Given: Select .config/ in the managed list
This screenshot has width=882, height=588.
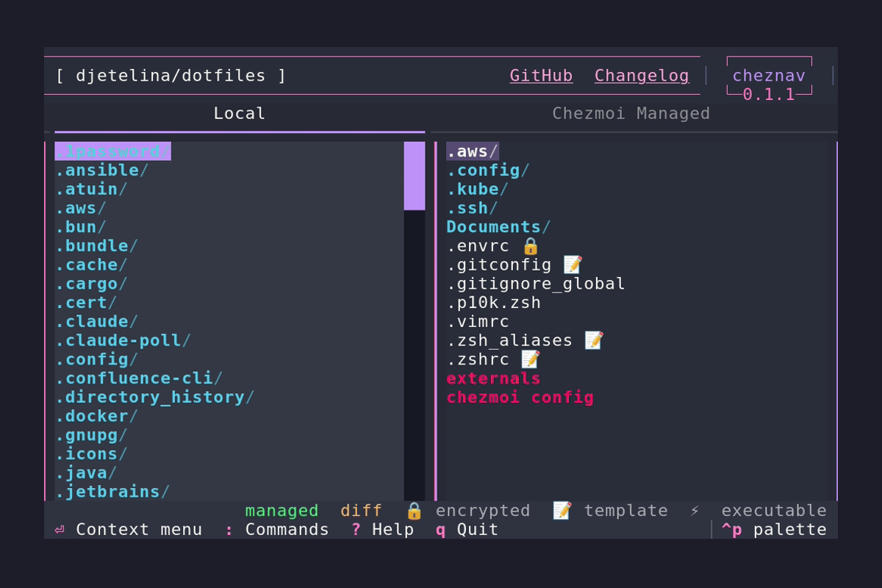Looking at the screenshot, I should click(489, 171).
